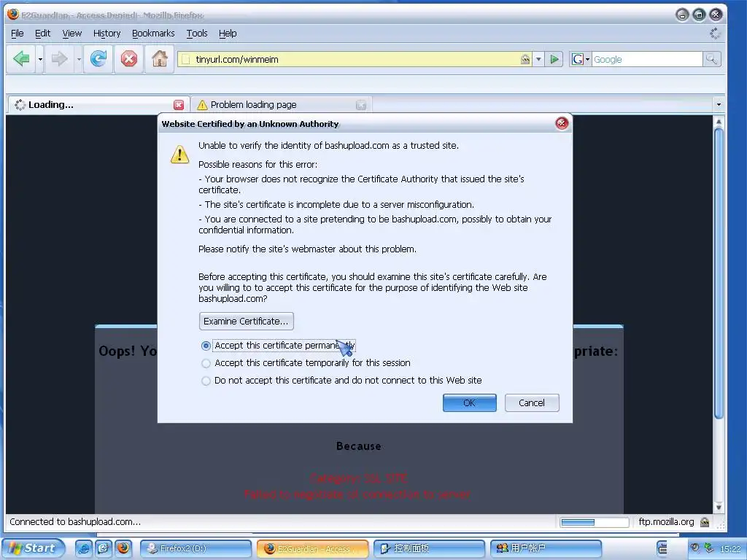Click the status text Connected to bashupload.com
Image resolution: width=747 pixels, height=560 pixels.
pyautogui.click(x=75, y=522)
